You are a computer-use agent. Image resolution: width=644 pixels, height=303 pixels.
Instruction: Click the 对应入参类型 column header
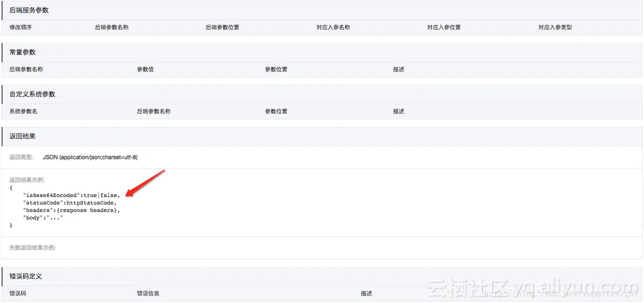[554, 27]
